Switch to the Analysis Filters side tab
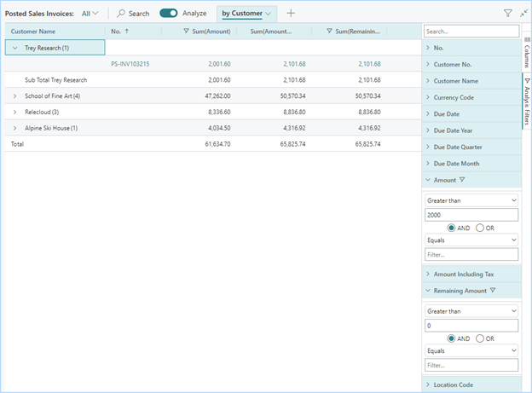Screen dimensions: 532x393 pos(527,101)
